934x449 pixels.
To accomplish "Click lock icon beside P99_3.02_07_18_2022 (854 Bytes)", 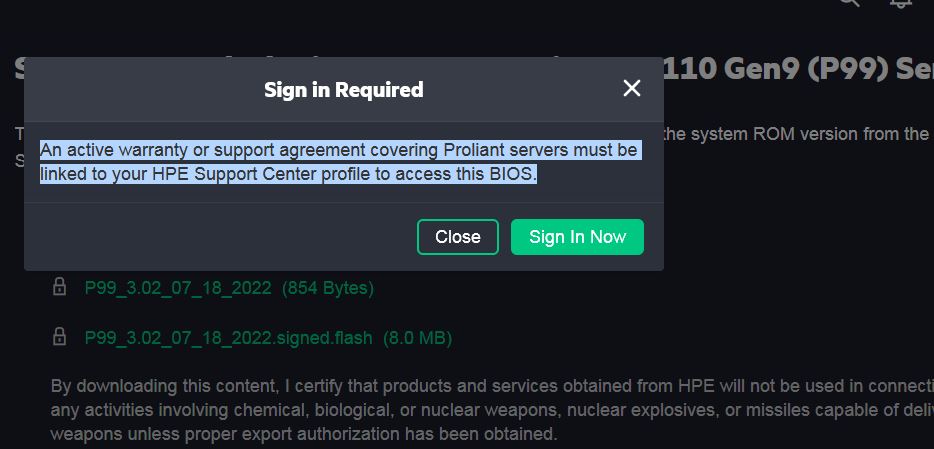I will tap(60, 288).
